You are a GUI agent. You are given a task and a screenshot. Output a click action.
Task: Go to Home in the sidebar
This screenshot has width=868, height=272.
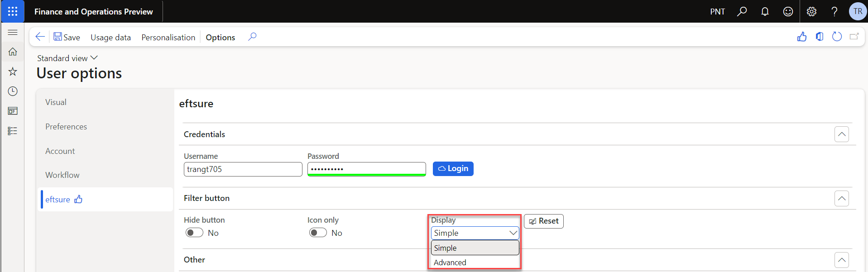pyautogui.click(x=13, y=52)
